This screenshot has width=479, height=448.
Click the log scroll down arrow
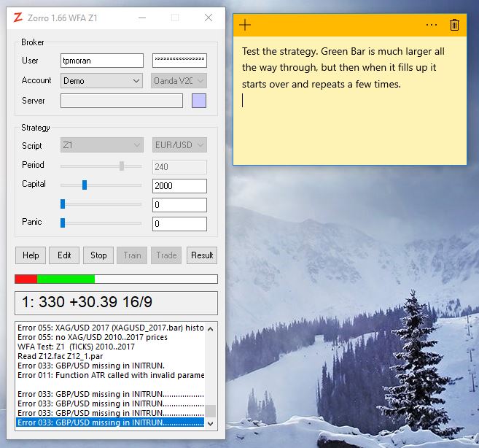point(210,423)
